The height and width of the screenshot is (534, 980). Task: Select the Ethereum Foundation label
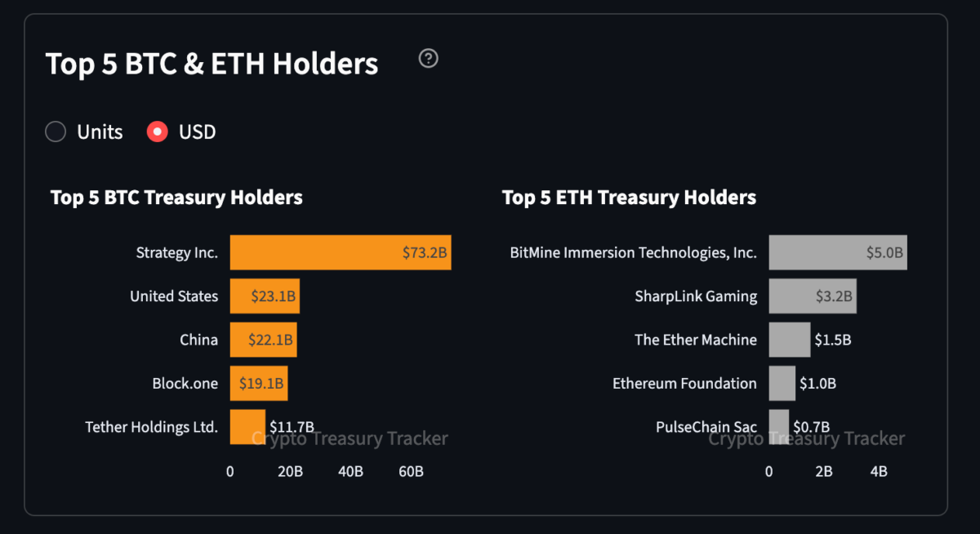pos(684,383)
